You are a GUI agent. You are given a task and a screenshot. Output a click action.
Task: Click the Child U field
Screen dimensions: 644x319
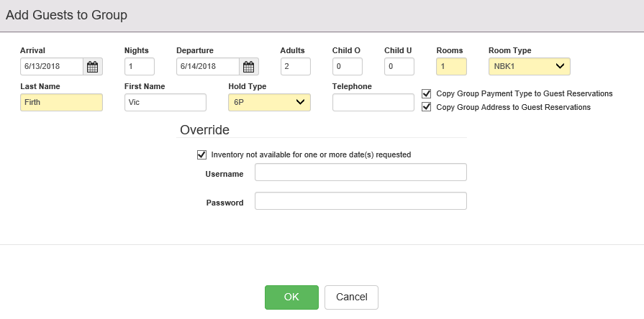click(x=399, y=67)
